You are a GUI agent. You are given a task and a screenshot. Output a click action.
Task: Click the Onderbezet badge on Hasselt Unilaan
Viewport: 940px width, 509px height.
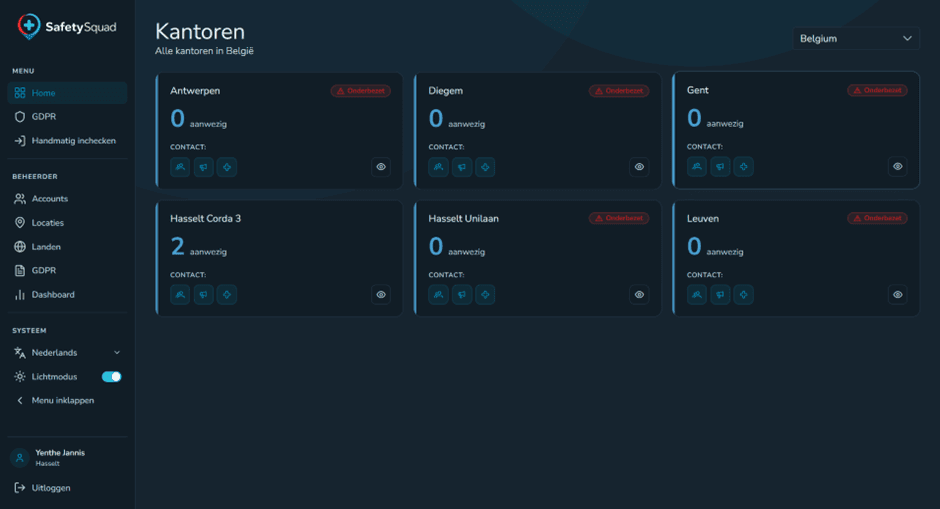click(619, 218)
